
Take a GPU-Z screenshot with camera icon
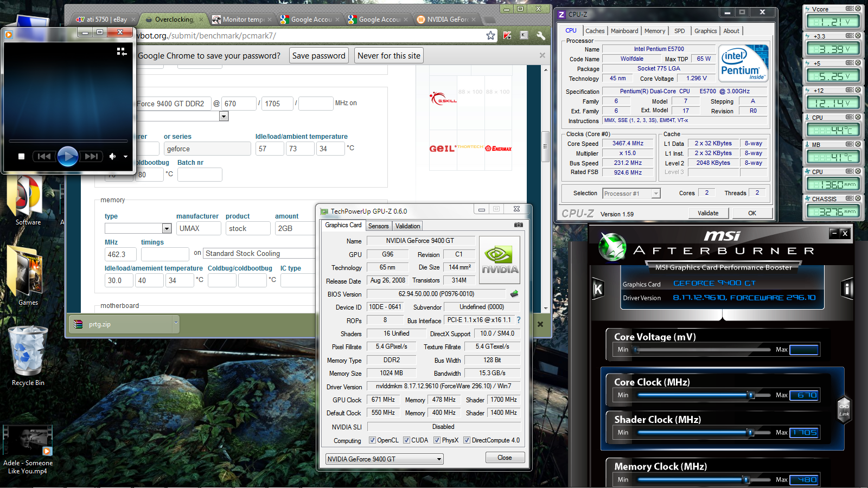point(519,224)
